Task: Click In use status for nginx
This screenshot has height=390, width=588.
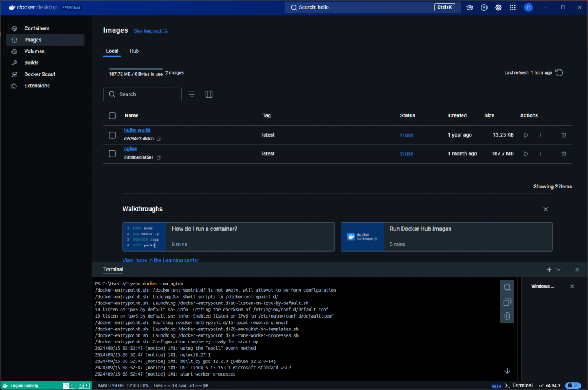Action: click(x=406, y=154)
